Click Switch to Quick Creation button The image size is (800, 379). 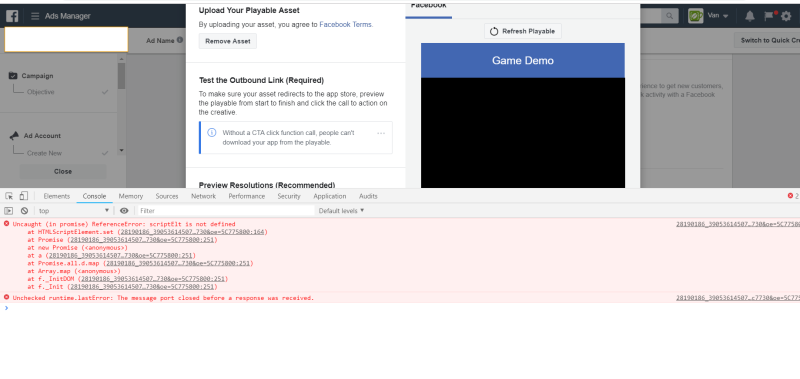(767, 40)
